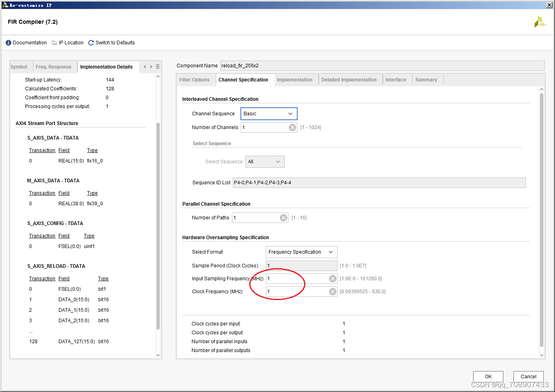Image resolution: width=555 pixels, height=392 pixels.
Task: Click the S_AXIS_DATA - TDATA heading
Action: (x=53, y=138)
